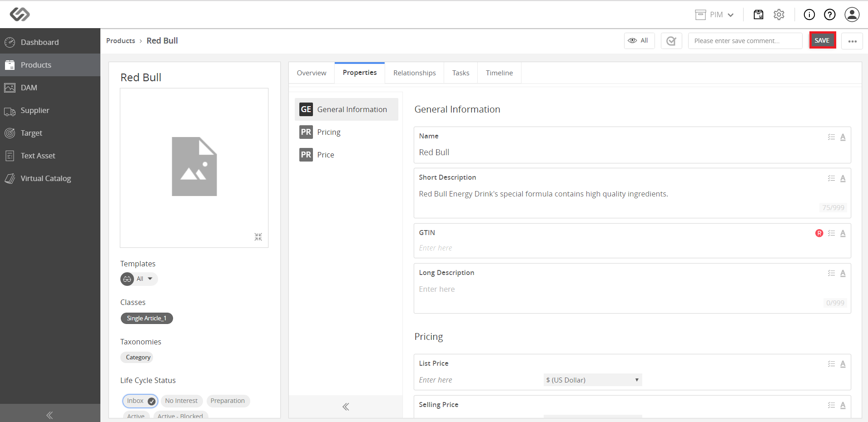Image resolution: width=868 pixels, height=422 pixels.
Task: Open the help question mark icon
Action: click(x=830, y=15)
